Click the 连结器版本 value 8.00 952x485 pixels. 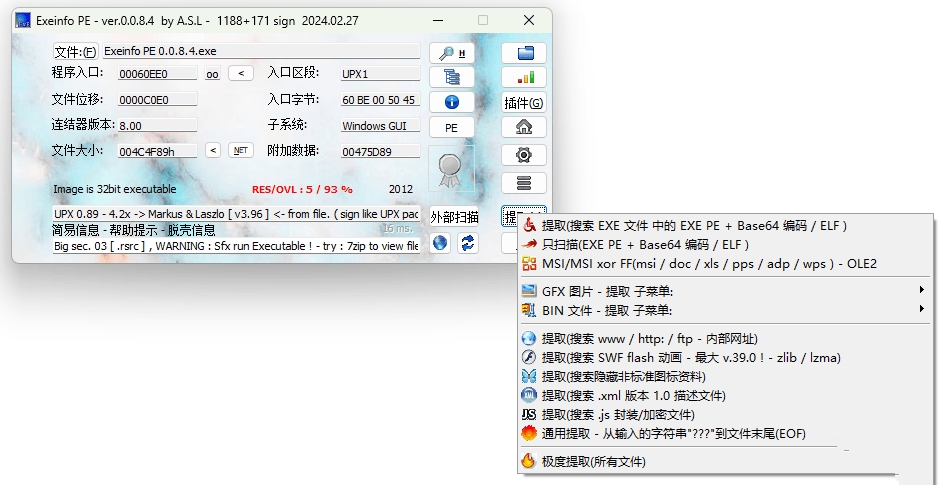pos(157,126)
